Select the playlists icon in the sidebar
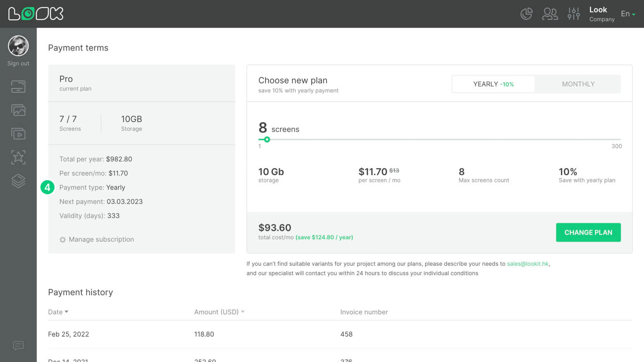Viewport: 644px width, 362px height. click(x=18, y=133)
